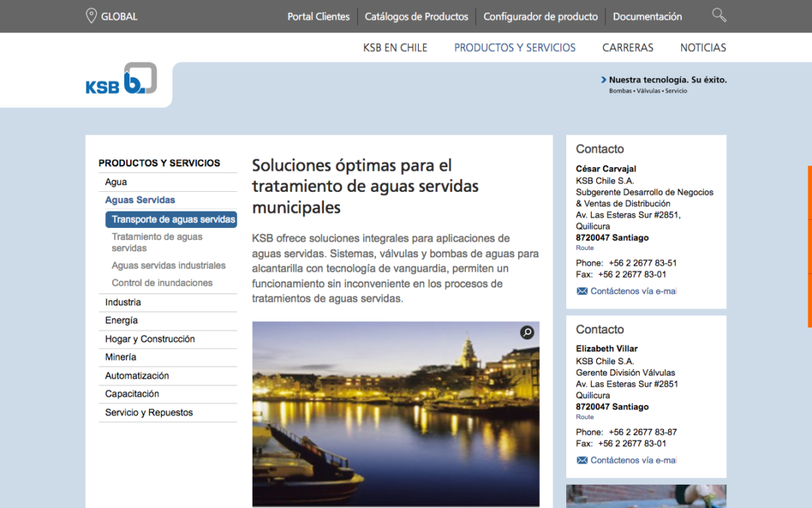
Task: Click the harbor night photo
Action: point(395,414)
